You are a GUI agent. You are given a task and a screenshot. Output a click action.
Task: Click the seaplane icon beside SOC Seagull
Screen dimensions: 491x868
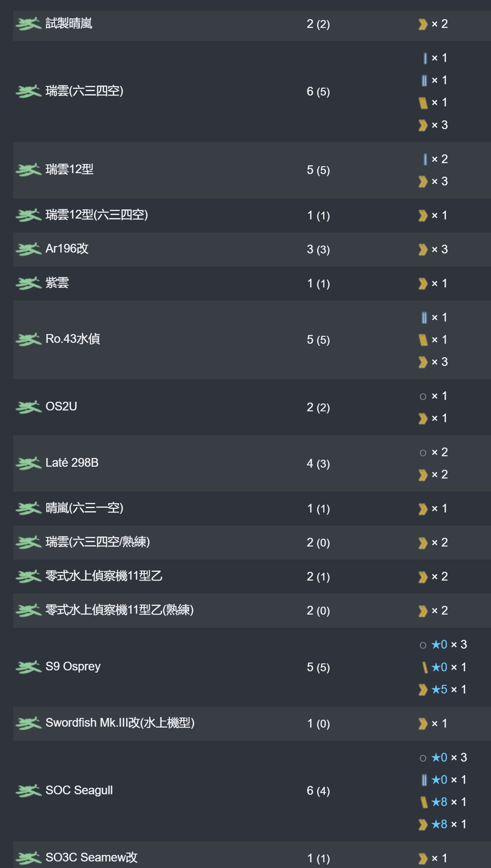28,790
